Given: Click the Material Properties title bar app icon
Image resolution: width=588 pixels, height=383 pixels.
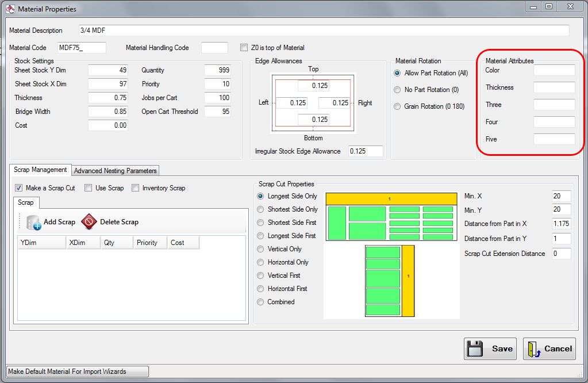Looking at the screenshot, I should click(10, 9).
